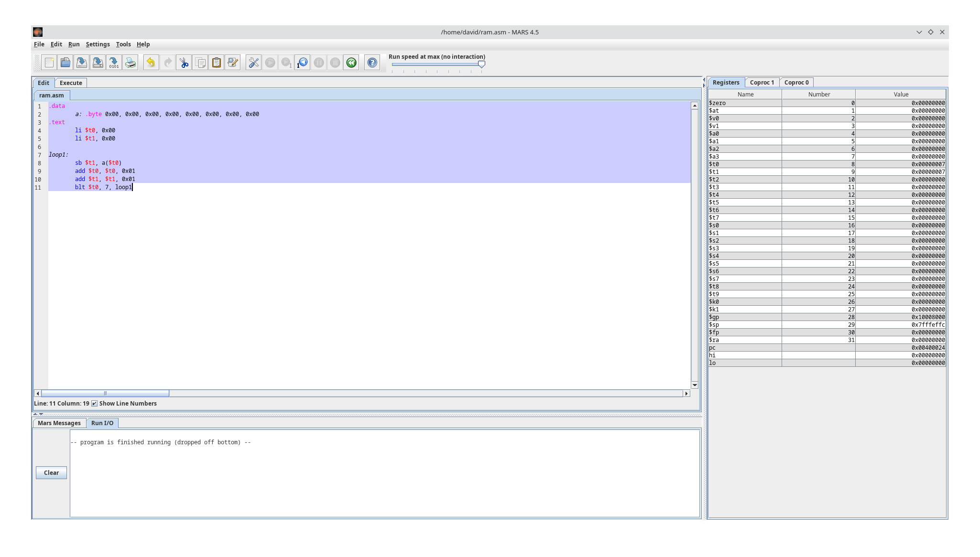
Task: Click the Stop execution icon
Action: click(x=335, y=63)
